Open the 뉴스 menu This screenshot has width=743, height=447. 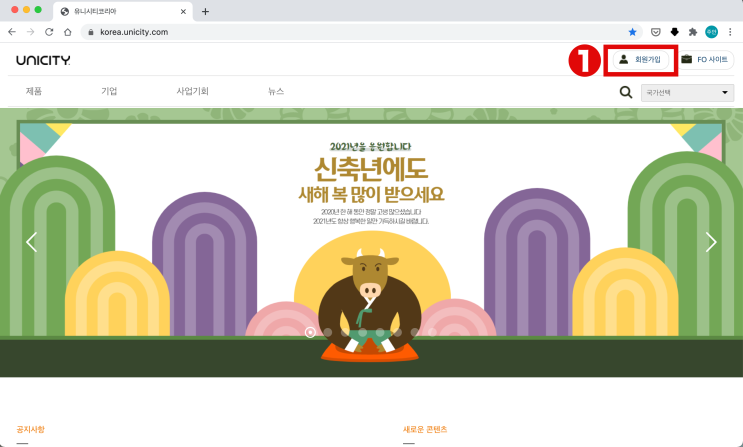[x=276, y=91]
